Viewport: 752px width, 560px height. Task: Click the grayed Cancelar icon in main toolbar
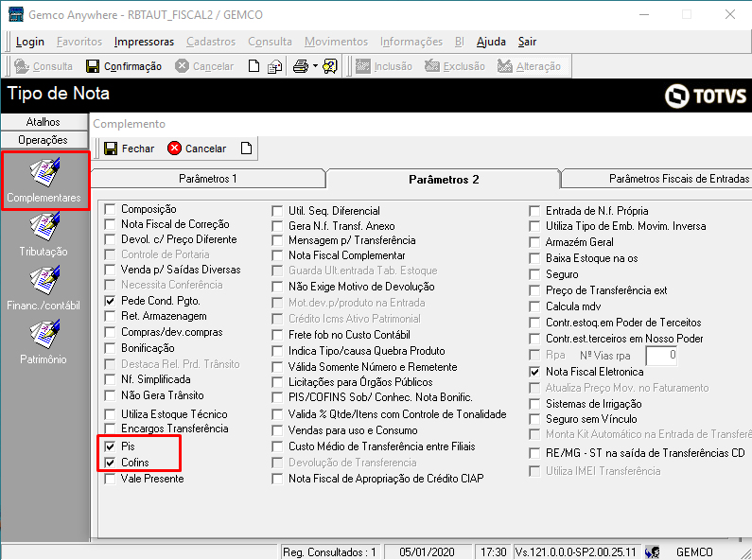point(182,66)
